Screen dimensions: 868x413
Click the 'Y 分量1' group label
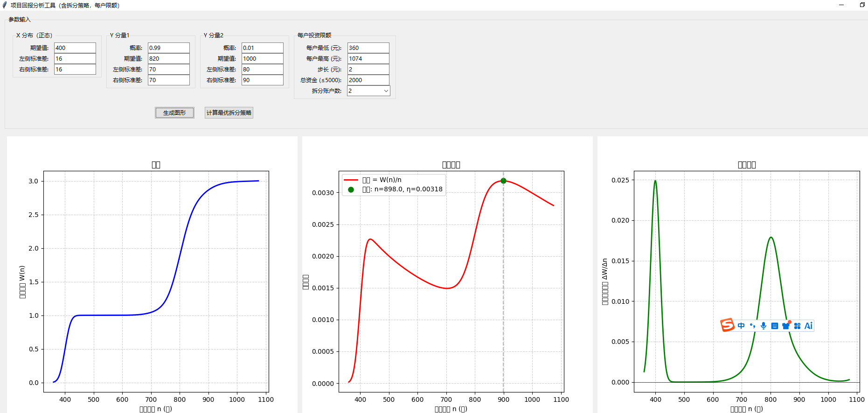coord(120,35)
